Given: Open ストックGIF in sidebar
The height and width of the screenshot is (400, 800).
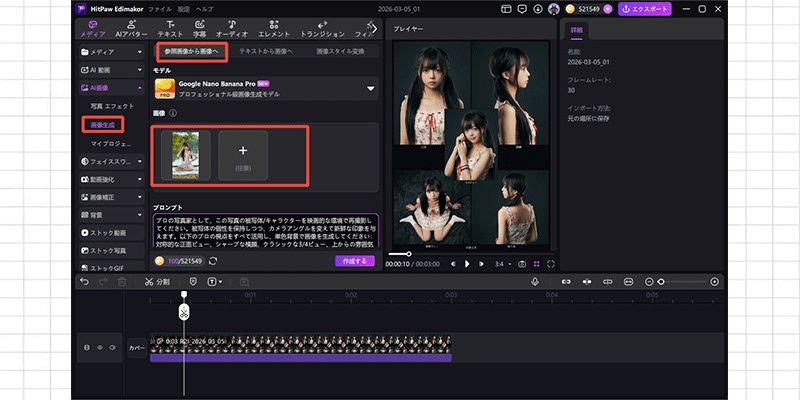Looking at the screenshot, I should point(111,268).
